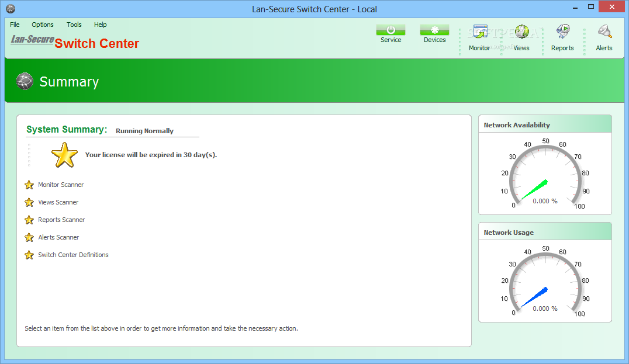Open the Tools menu
The width and height of the screenshot is (629, 364).
click(74, 25)
